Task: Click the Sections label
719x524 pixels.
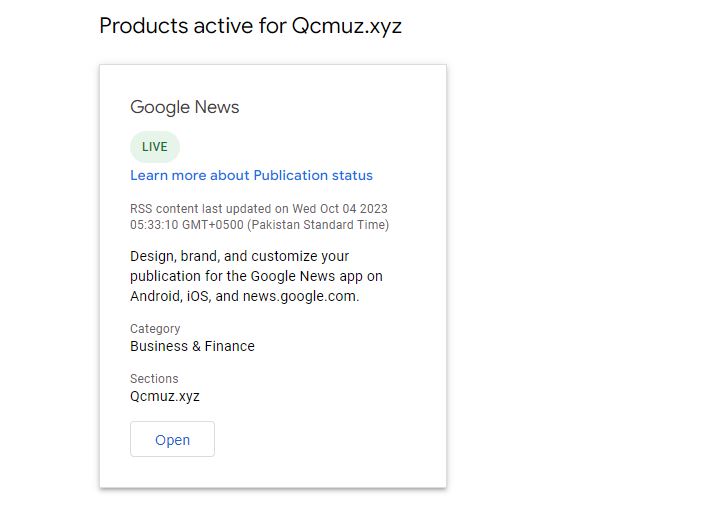Action: (x=154, y=379)
